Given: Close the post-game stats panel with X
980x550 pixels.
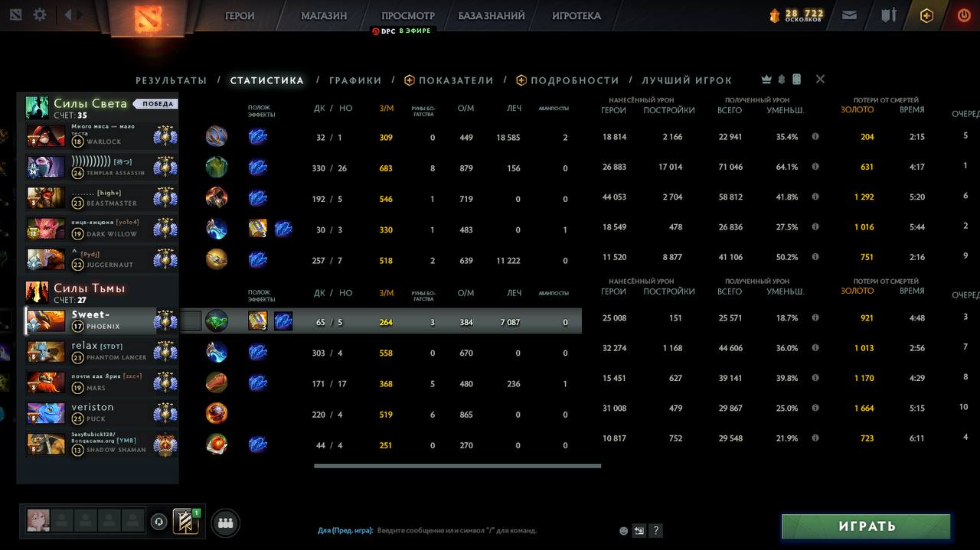Looking at the screenshot, I should (820, 79).
